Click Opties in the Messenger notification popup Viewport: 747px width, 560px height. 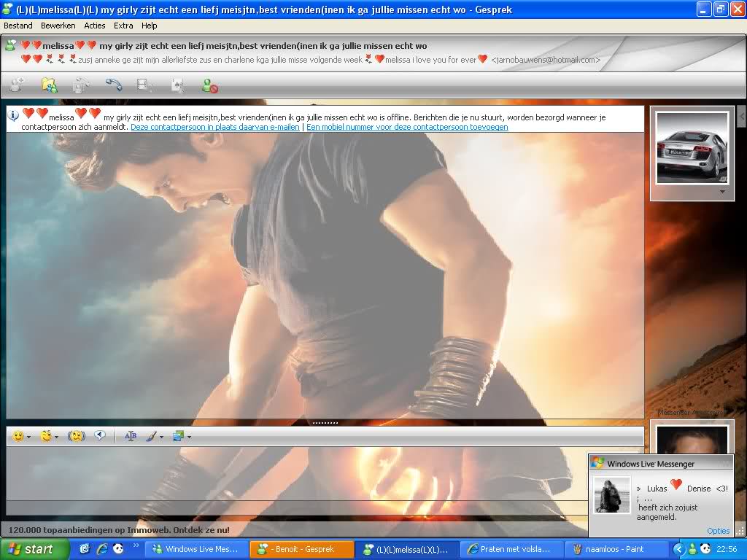tap(718, 531)
